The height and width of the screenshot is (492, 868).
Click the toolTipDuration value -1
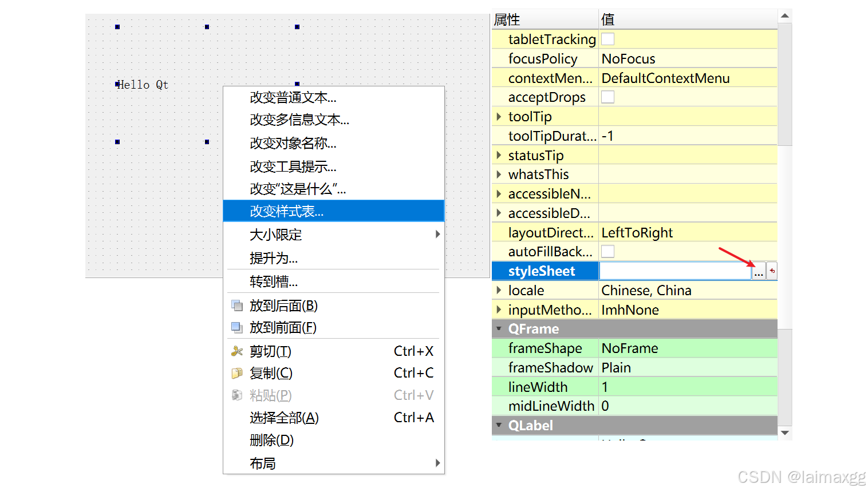click(x=607, y=136)
